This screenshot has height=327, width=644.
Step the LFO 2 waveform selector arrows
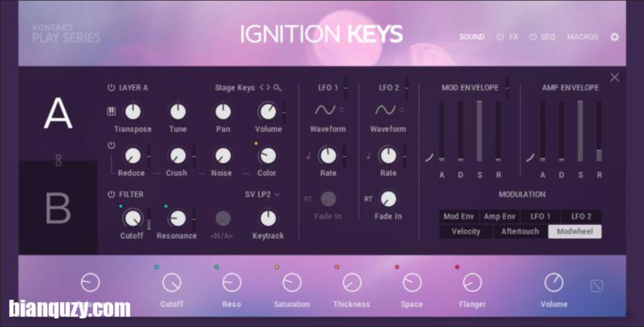click(x=402, y=110)
